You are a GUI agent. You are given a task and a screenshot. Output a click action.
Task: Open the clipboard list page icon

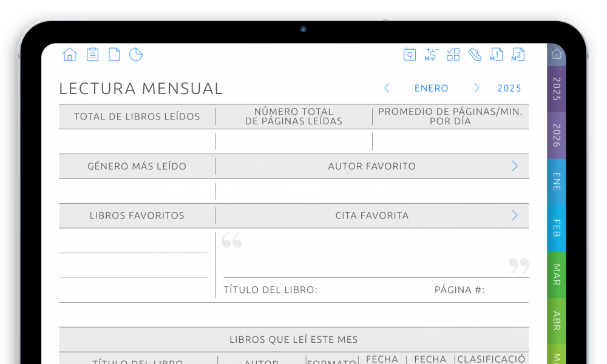coord(92,55)
